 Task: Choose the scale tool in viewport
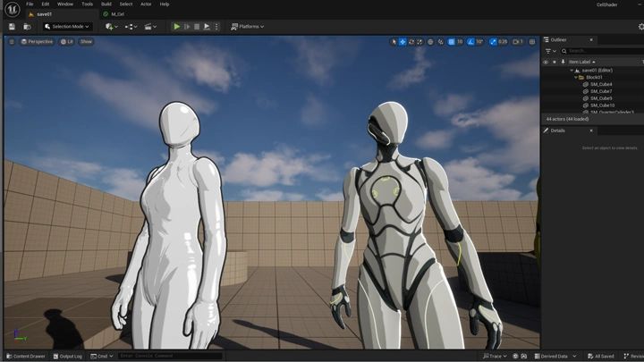(419, 42)
